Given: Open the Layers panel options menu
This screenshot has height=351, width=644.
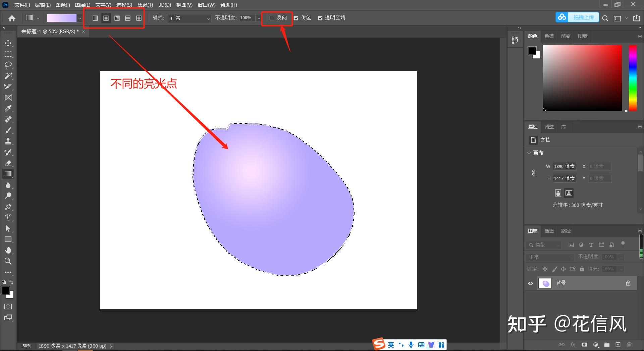Looking at the screenshot, I should tap(640, 231).
